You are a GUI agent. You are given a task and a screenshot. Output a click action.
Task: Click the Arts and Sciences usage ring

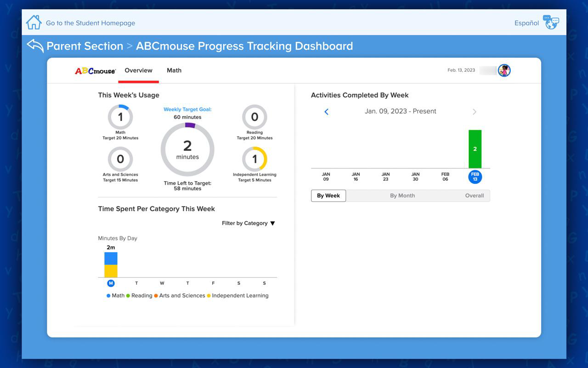pos(120,159)
